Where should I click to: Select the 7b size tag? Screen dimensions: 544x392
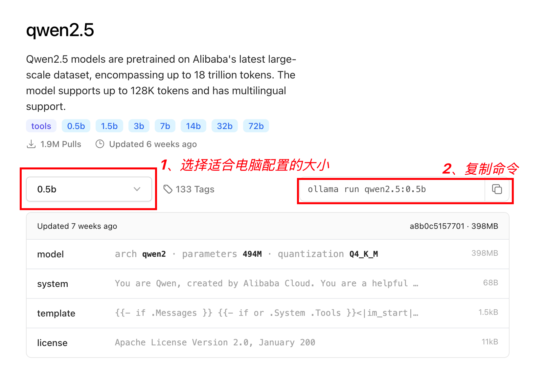pyautogui.click(x=165, y=126)
